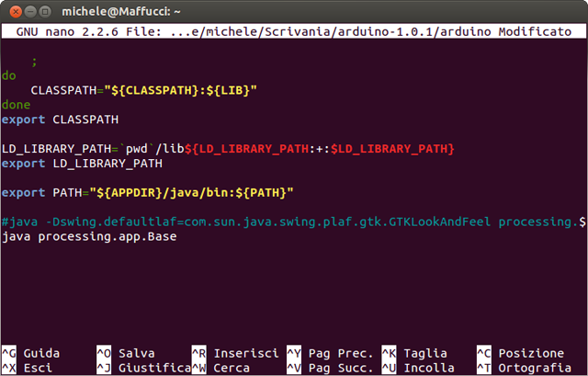The image size is (588, 376).
Task: Select the ^U Incolla paste shortcut
Action: 417,368
